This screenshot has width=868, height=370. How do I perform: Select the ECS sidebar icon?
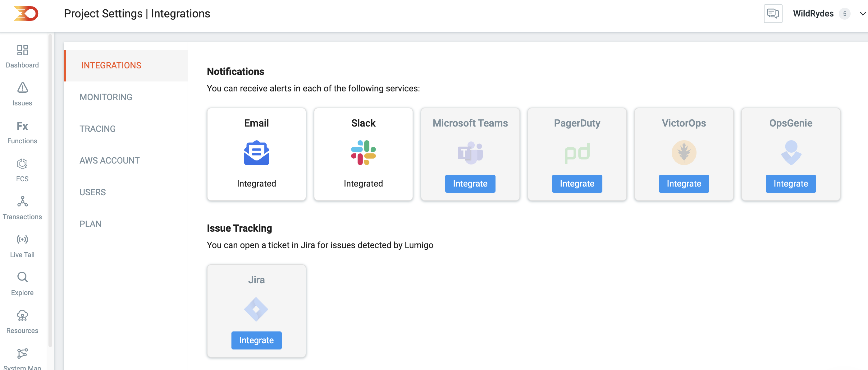pyautogui.click(x=22, y=164)
